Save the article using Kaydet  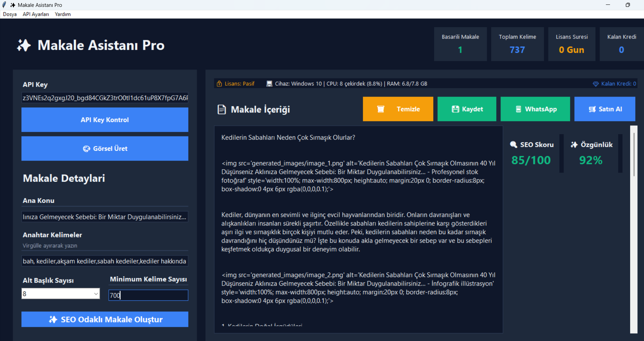tap(467, 109)
